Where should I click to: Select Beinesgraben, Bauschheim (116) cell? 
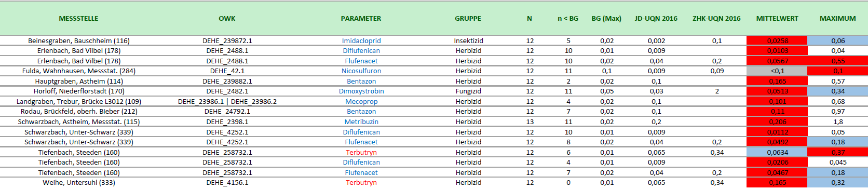click(x=79, y=40)
